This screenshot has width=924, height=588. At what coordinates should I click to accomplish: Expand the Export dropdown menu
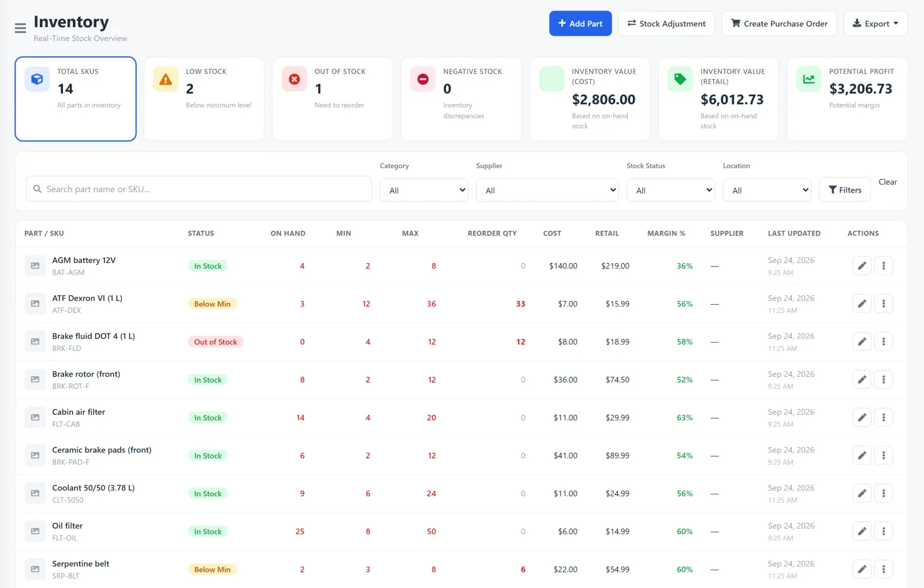[875, 24]
